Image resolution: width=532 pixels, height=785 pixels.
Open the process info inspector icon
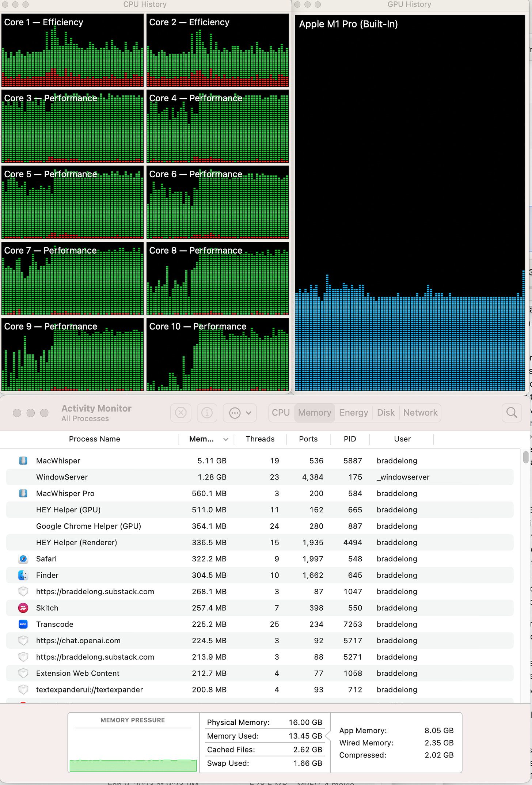click(x=207, y=413)
